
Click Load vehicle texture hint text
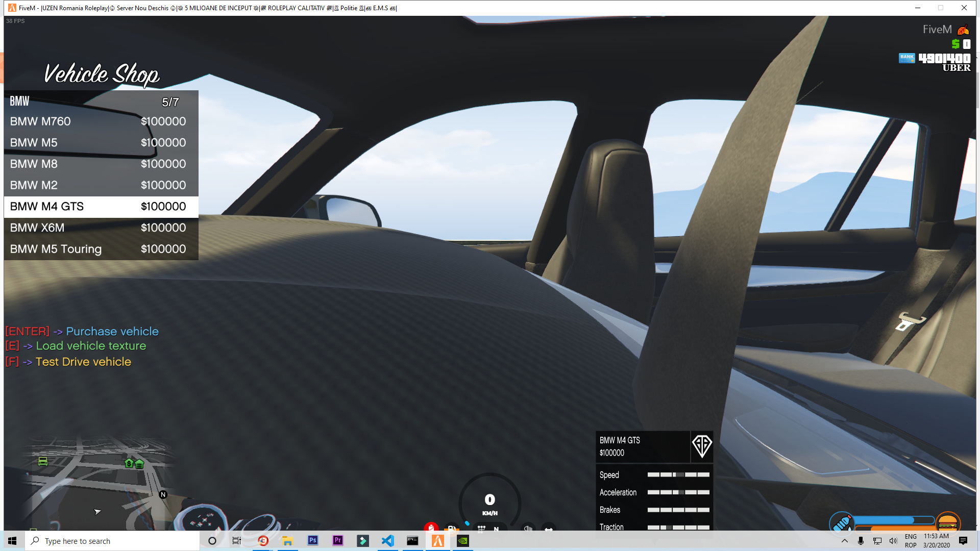[91, 346]
